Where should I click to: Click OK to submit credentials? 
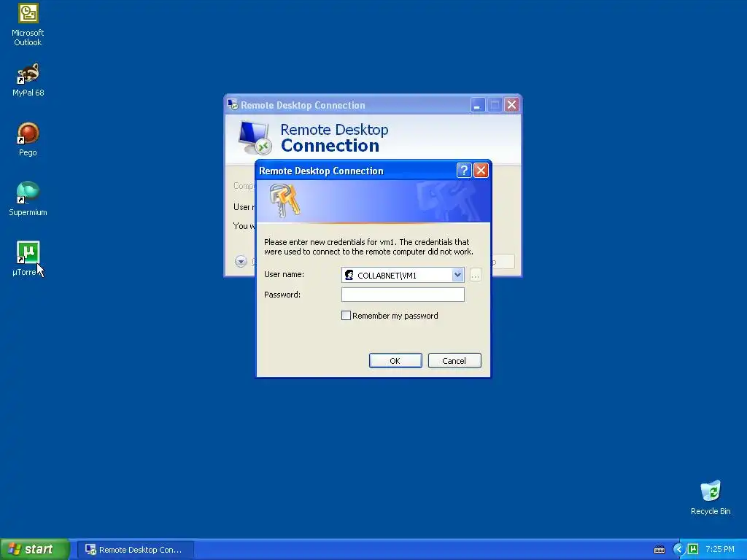coord(395,360)
